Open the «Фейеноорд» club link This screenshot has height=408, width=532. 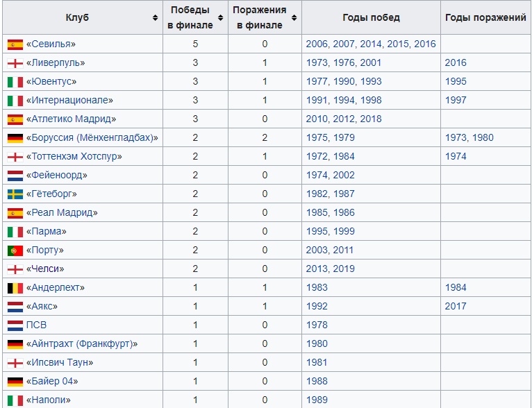(x=57, y=175)
